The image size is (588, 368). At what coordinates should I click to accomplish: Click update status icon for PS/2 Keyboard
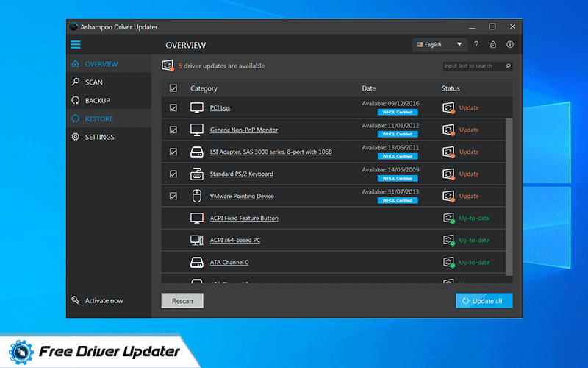pos(448,174)
